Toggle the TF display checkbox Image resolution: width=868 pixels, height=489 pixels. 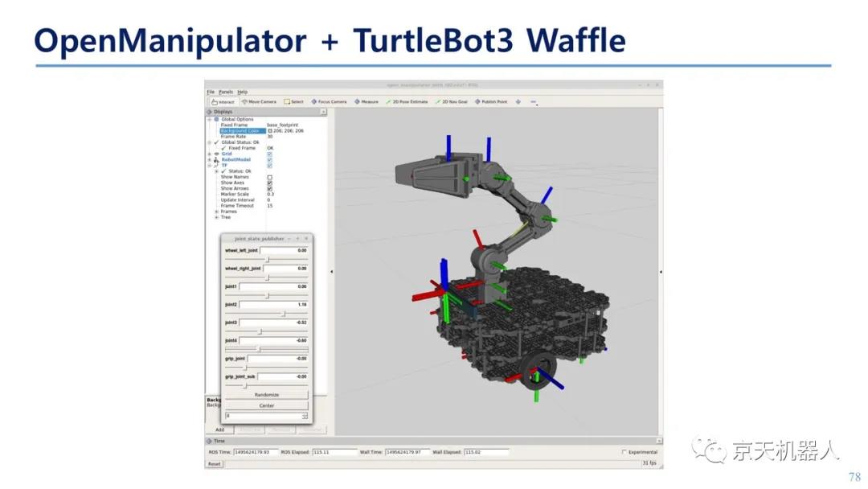point(269,166)
